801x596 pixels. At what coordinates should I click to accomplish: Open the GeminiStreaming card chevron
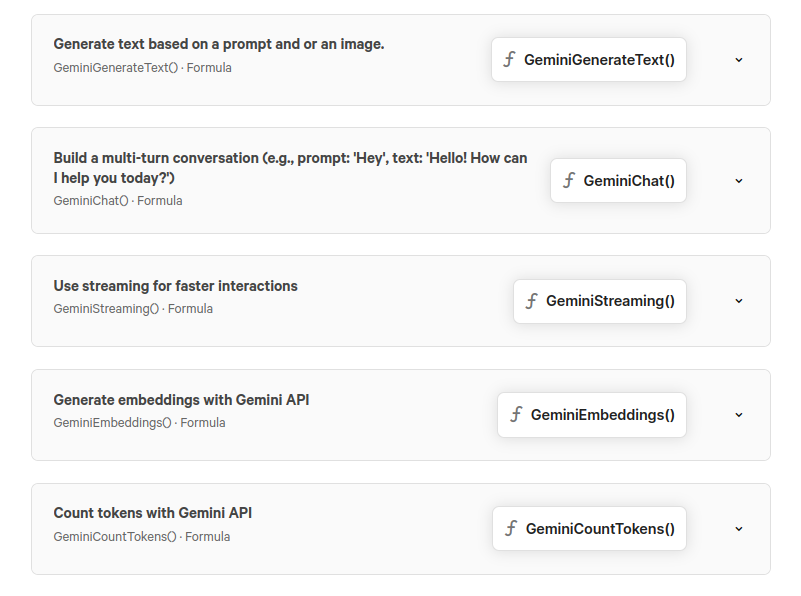pos(739,301)
